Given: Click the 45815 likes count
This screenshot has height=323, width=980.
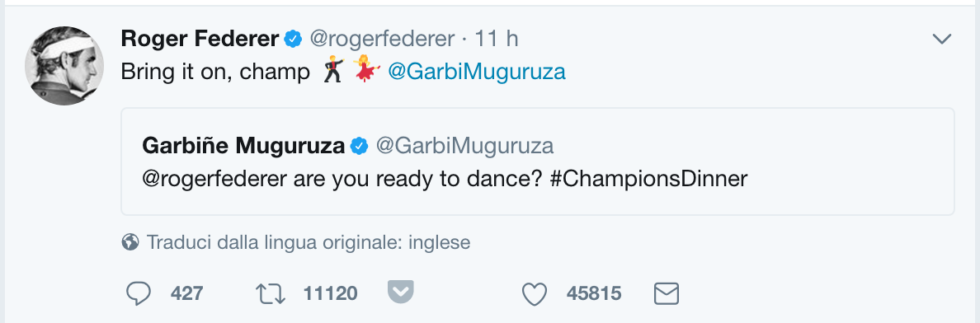Looking at the screenshot, I should point(594,293).
